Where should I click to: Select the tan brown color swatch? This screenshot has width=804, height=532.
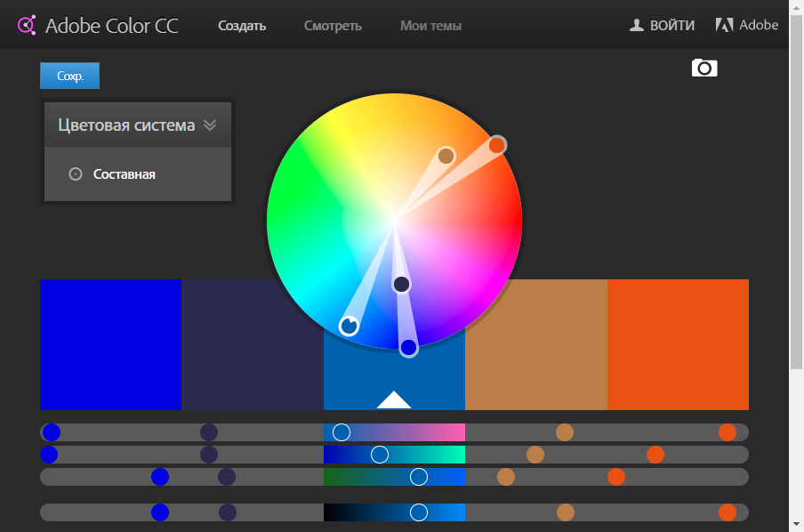point(536,345)
